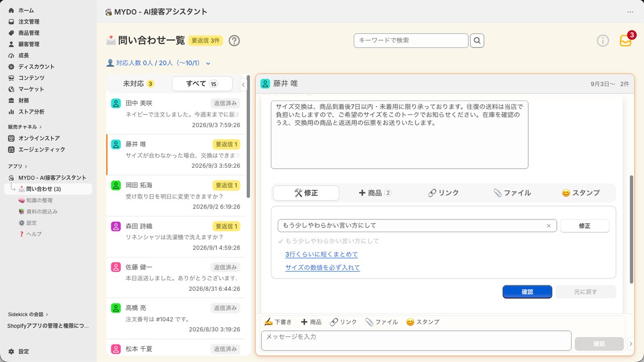Open 財務 in the sidebar

tap(23, 100)
